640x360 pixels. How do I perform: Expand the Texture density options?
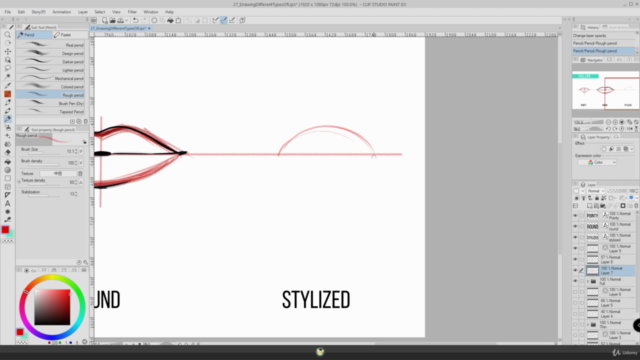[x=19, y=181]
